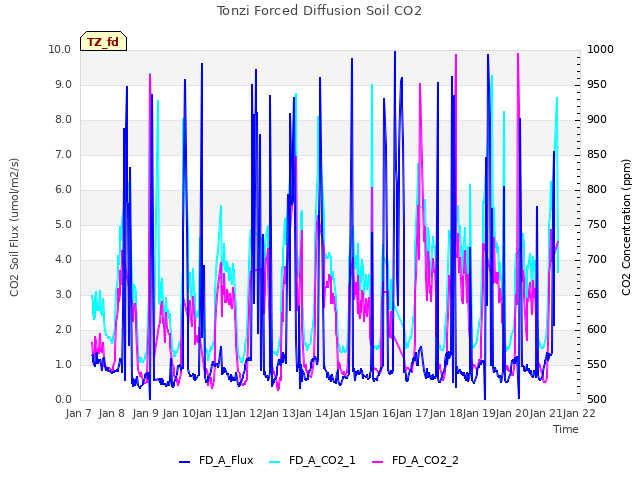Click the '2.0' left axis value
This screenshot has width=640, height=480.
click(x=63, y=330)
